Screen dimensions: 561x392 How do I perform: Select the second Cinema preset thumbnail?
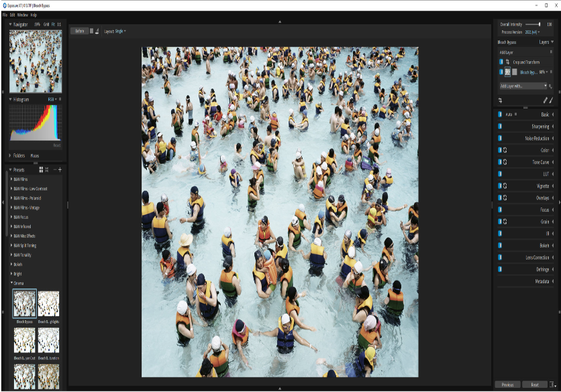point(49,303)
